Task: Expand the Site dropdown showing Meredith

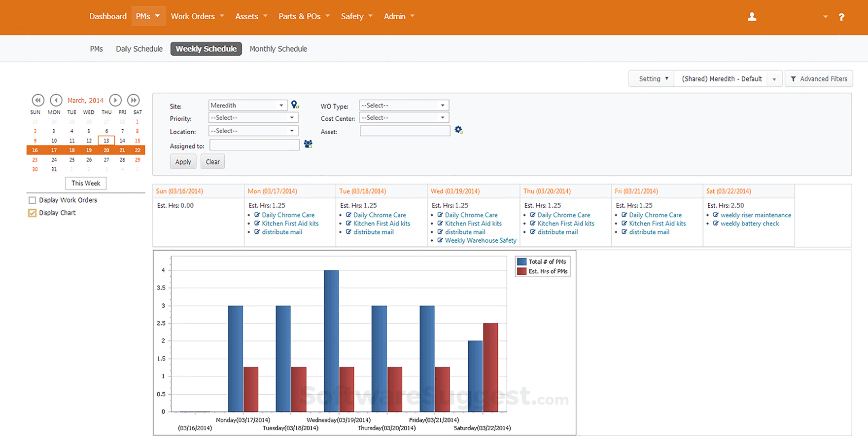Action: click(247, 105)
